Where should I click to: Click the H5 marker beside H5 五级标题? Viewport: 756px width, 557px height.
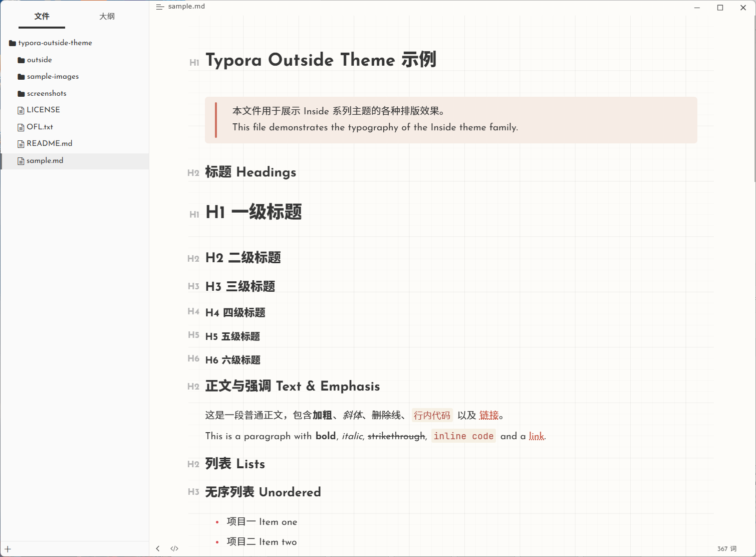tap(193, 335)
